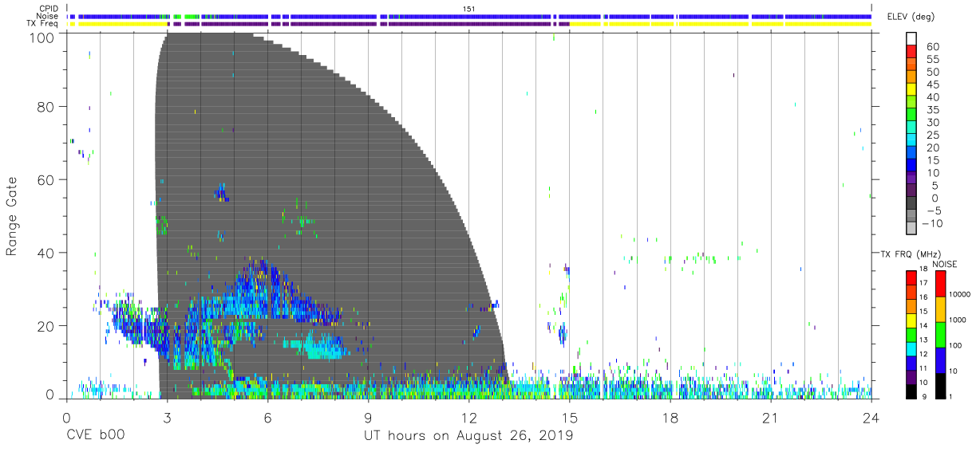
Task: Click "UT hours on August 26, 2019" axis title
Action: click(468, 435)
